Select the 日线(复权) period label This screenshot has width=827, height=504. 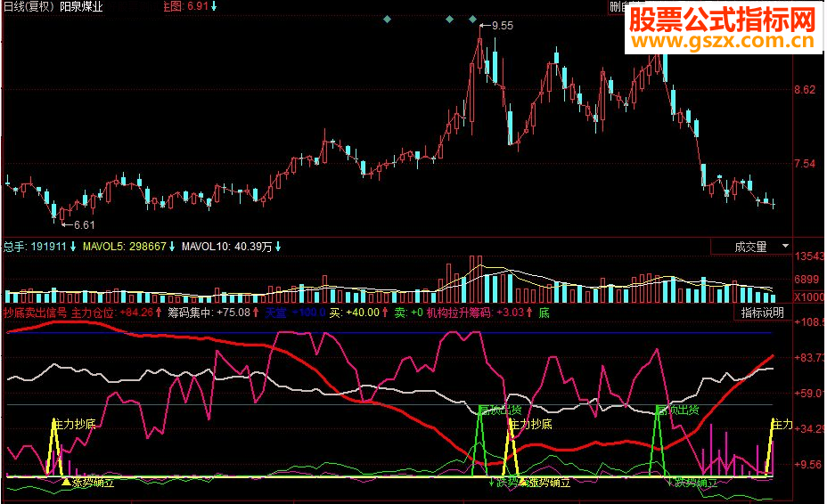(x=29, y=6)
